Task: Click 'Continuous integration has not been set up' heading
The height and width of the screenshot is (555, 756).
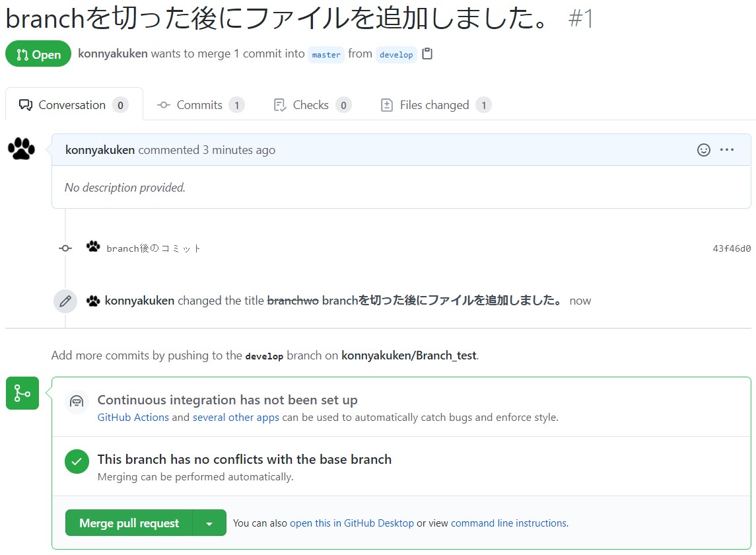Action: click(x=228, y=400)
